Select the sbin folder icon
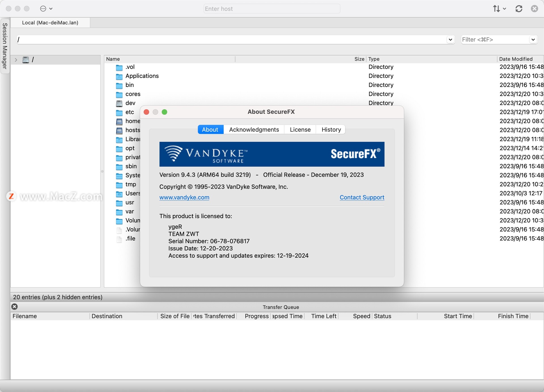This screenshot has height=392, width=544. tap(119, 167)
